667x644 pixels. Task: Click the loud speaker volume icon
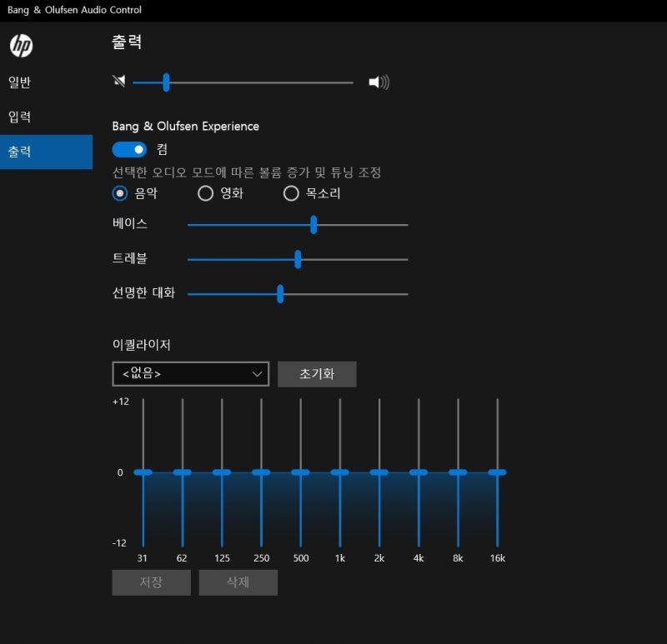379,82
